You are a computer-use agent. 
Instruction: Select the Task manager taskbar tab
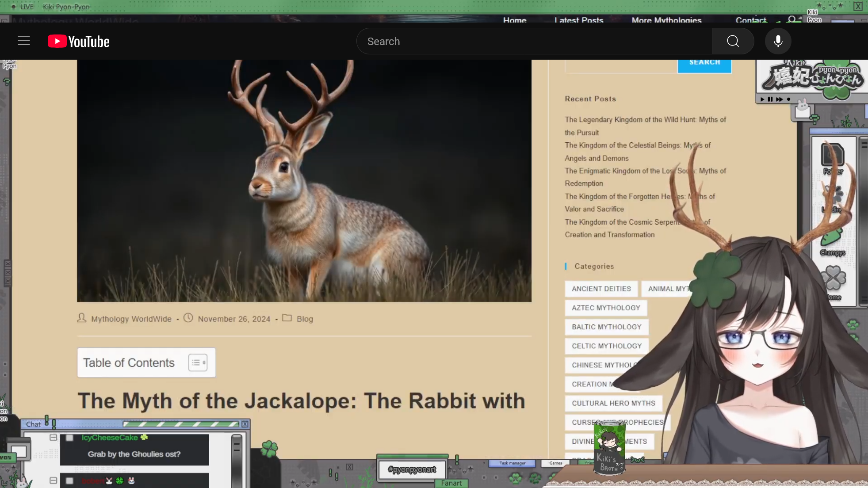[512, 463]
